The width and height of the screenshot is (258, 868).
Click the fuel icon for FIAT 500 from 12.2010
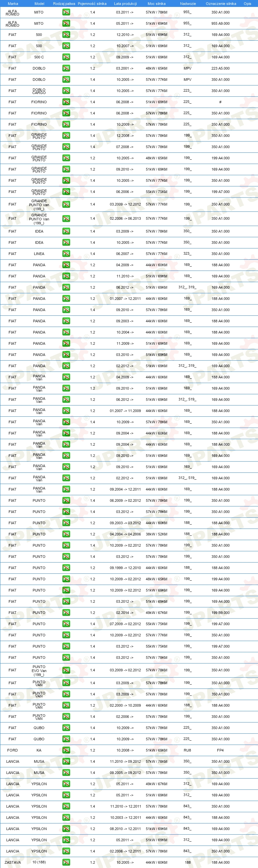[x=66, y=35]
